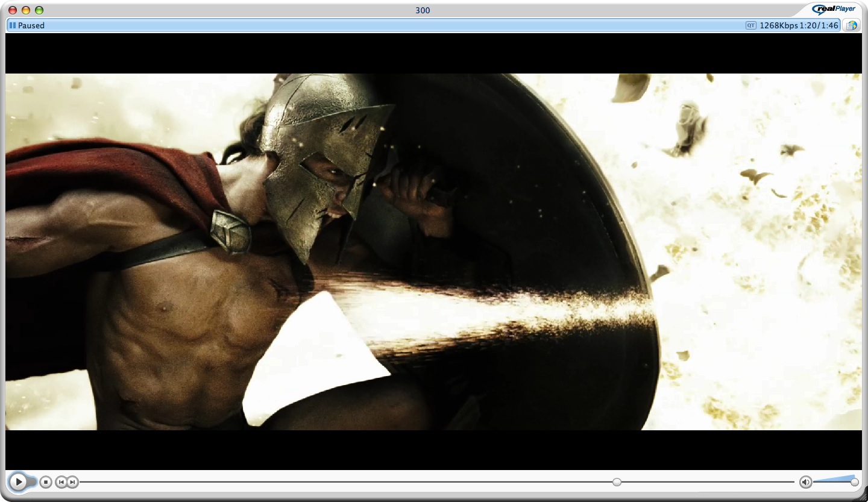
Task: Click the 1268Kbps bitrate readout
Action: (778, 25)
